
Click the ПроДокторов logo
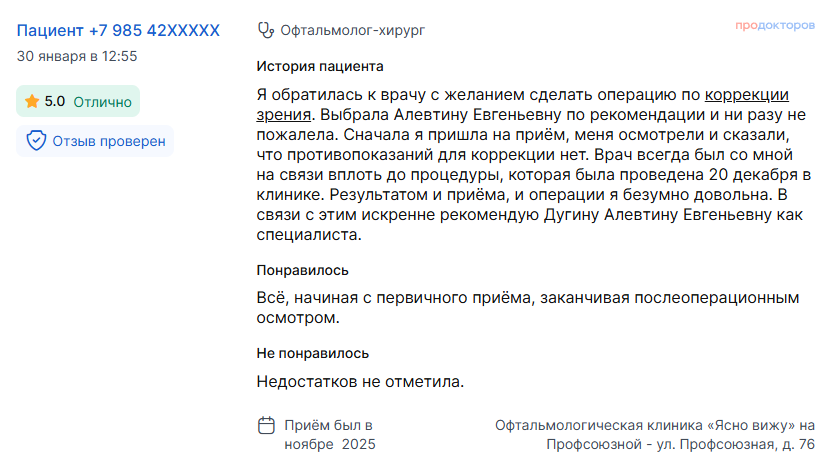point(774,26)
